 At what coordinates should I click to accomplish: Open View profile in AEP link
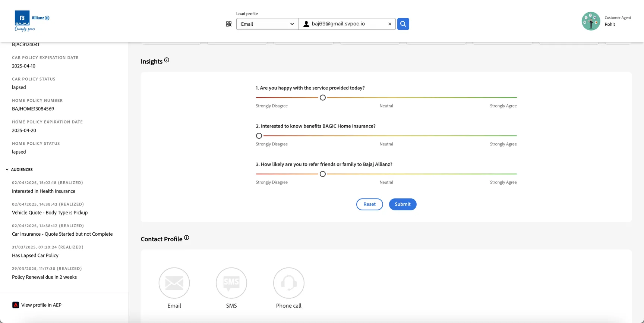tap(41, 305)
